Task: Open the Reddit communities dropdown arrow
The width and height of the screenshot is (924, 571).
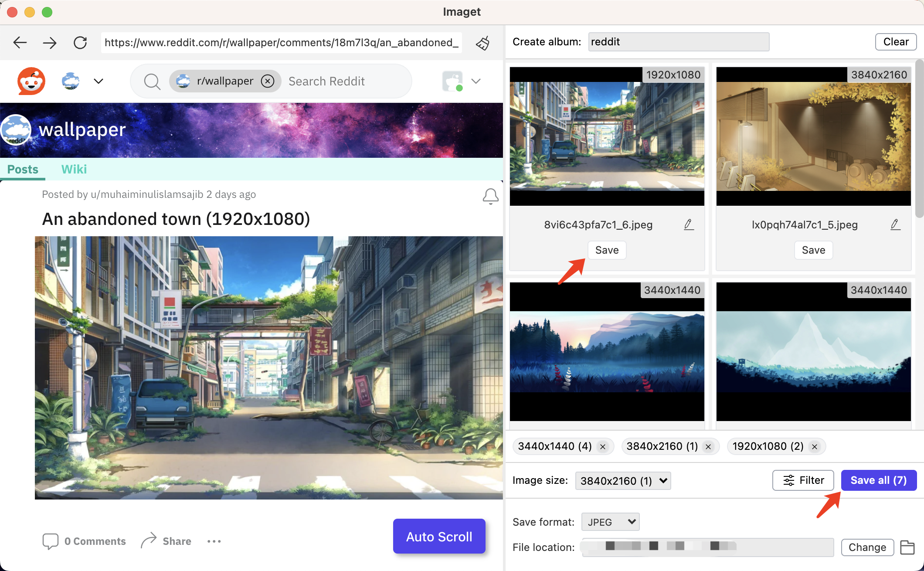Action: click(99, 81)
